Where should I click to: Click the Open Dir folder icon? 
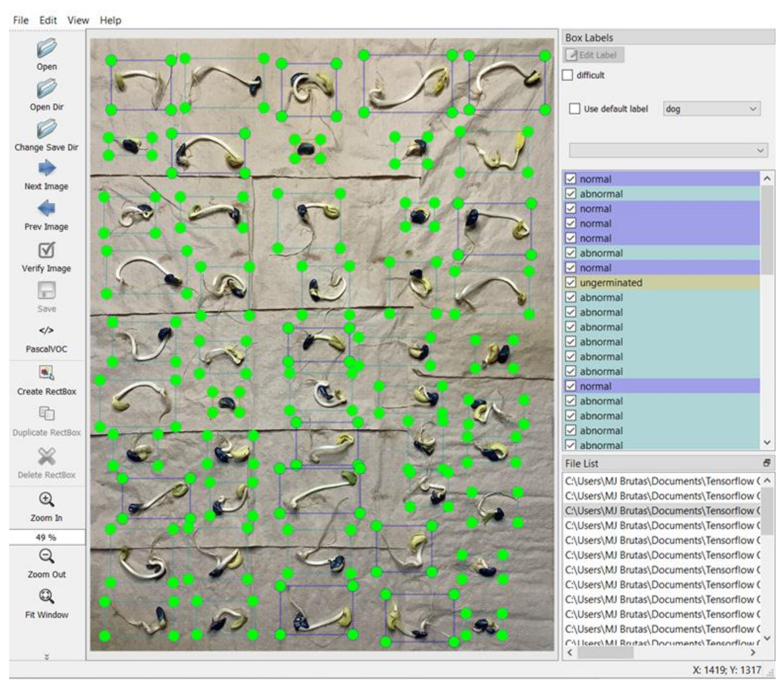pos(46,89)
